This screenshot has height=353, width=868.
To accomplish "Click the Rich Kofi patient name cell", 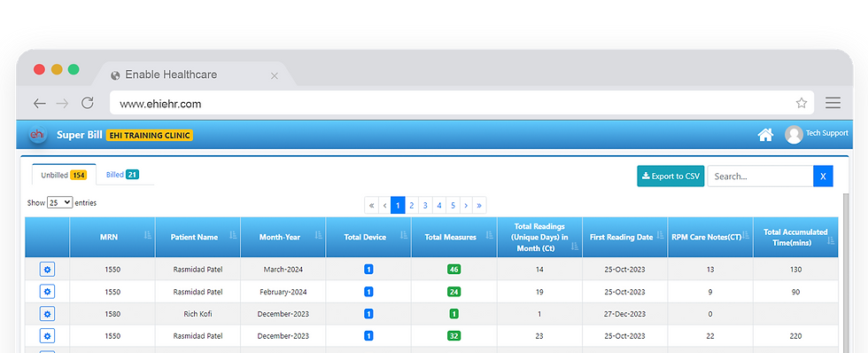I will click(x=198, y=314).
